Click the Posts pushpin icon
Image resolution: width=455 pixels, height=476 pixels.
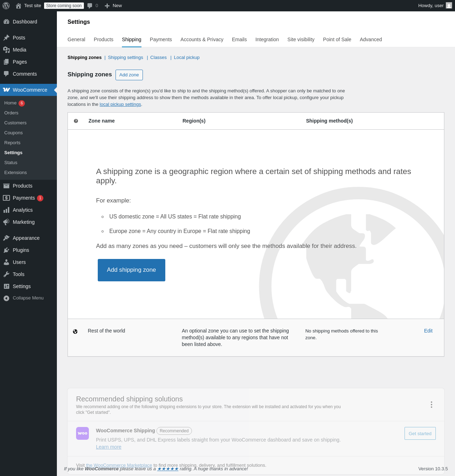point(6,38)
